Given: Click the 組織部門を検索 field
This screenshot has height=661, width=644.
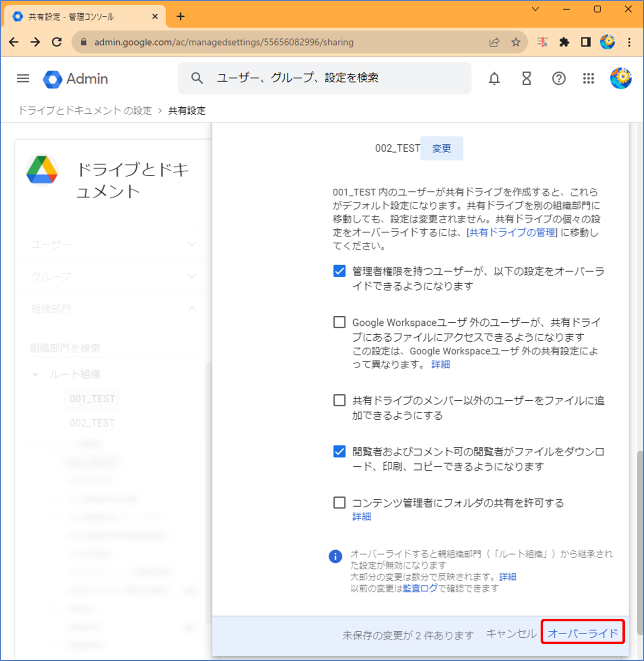Looking at the screenshot, I should [x=113, y=348].
